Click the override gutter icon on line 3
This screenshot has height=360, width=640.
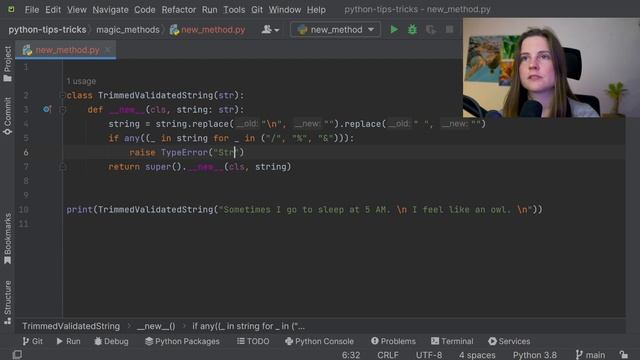tap(47, 109)
